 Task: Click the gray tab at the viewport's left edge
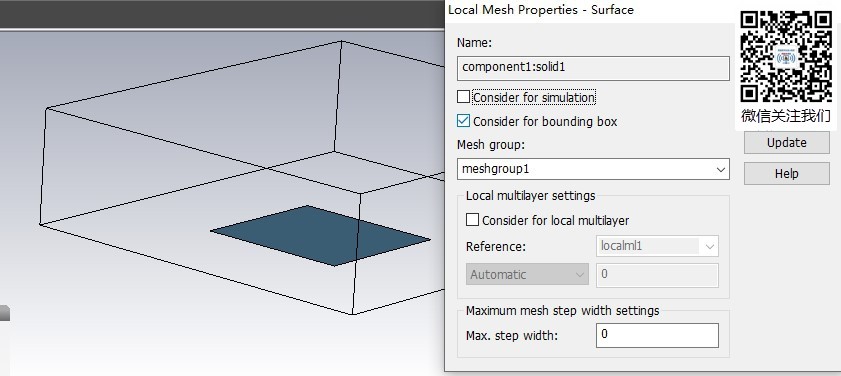click(5, 313)
